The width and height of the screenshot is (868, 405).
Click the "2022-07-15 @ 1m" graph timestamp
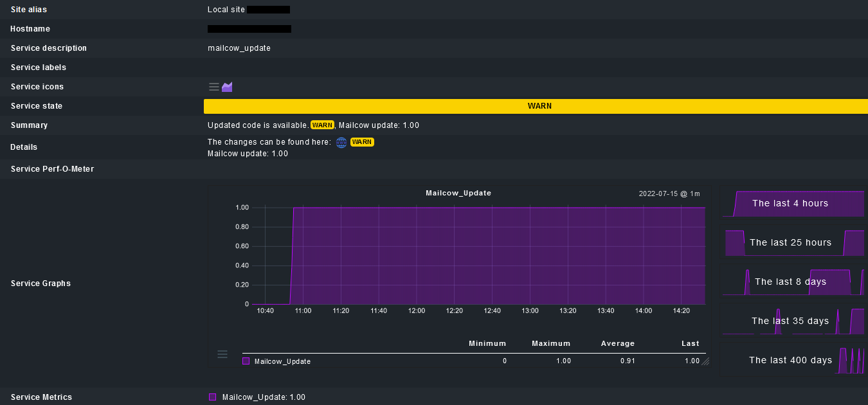tap(669, 194)
